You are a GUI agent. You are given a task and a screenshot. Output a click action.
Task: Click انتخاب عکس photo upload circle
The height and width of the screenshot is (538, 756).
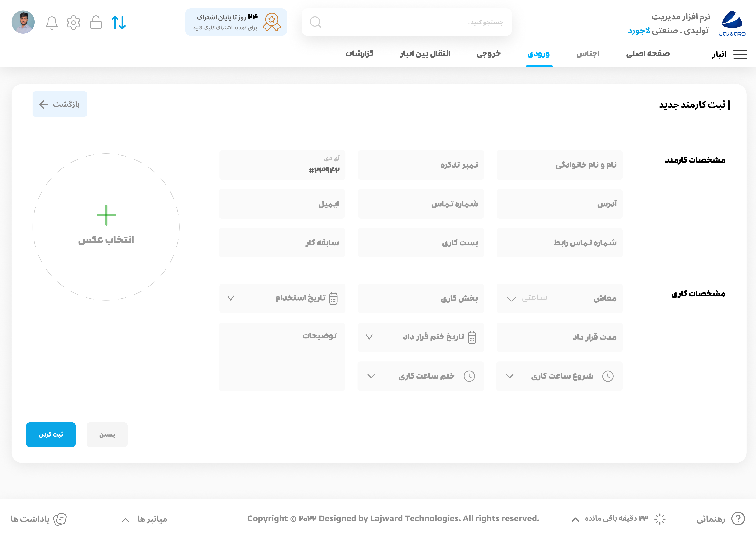pos(106,227)
